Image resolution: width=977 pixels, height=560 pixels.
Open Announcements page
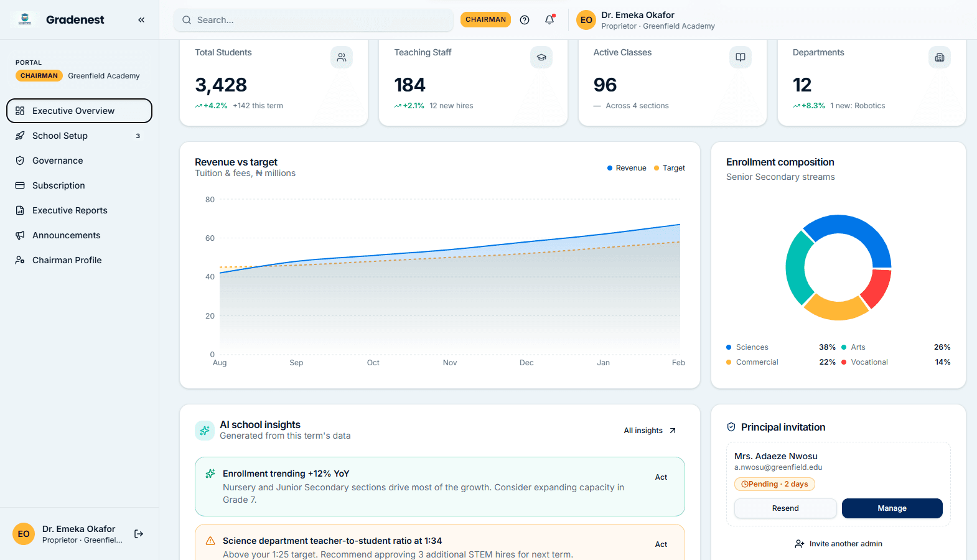click(79, 235)
